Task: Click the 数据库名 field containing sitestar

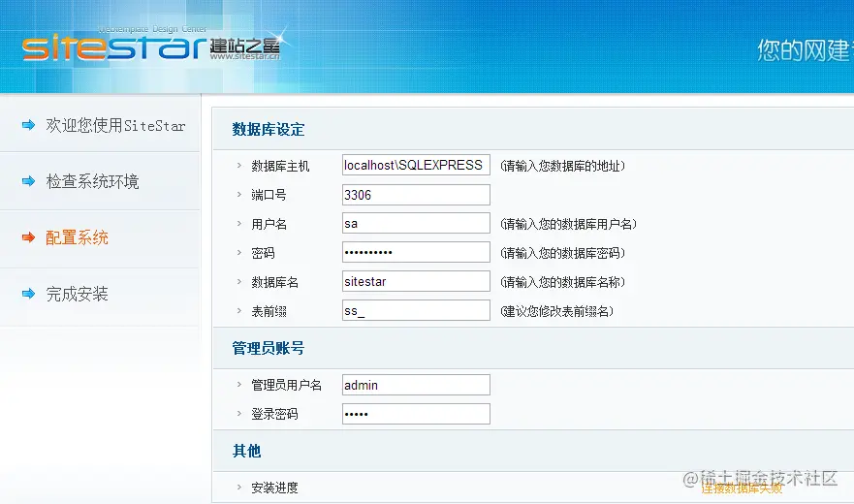Action: point(416,282)
